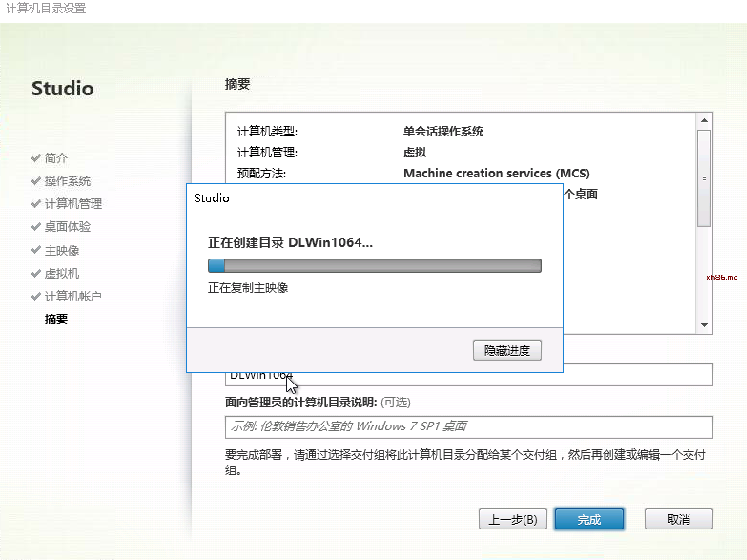The image size is (747, 560).
Task: Click the catalog creation progress bar
Action: [x=374, y=266]
